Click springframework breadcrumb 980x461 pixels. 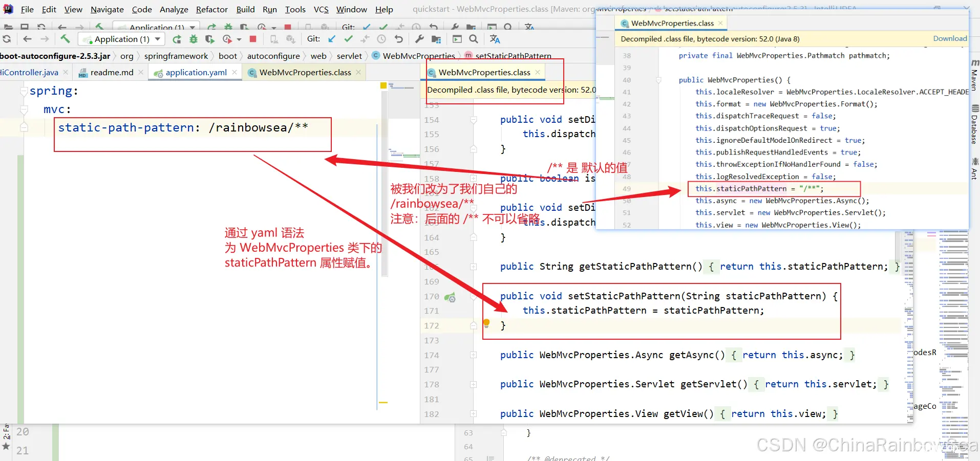(x=176, y=56)
